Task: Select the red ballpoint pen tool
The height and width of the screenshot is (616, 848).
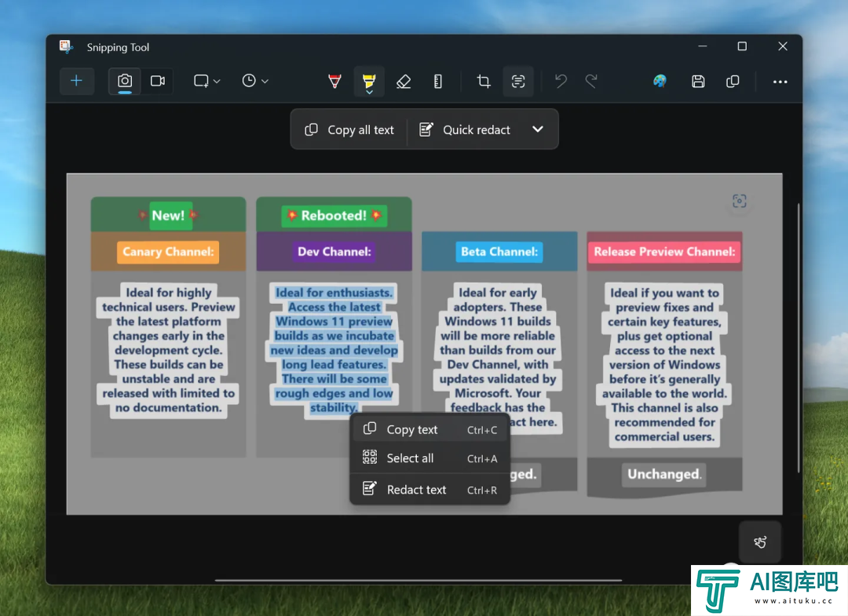Action: (334, 81)
